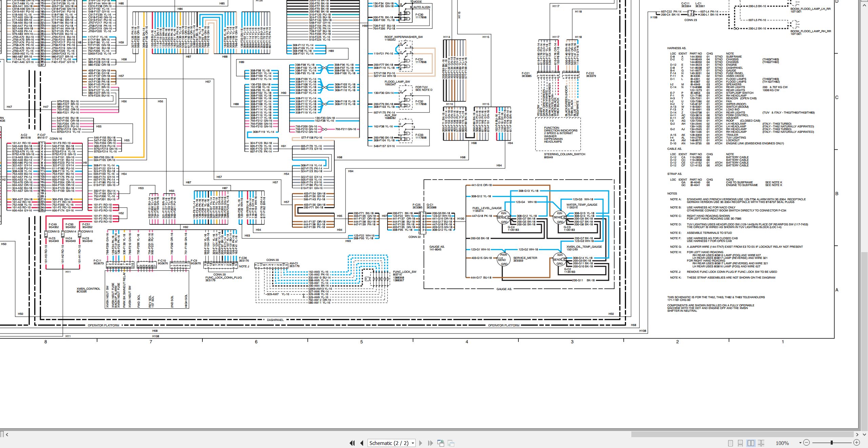Click the CONN 16 label

56,139
